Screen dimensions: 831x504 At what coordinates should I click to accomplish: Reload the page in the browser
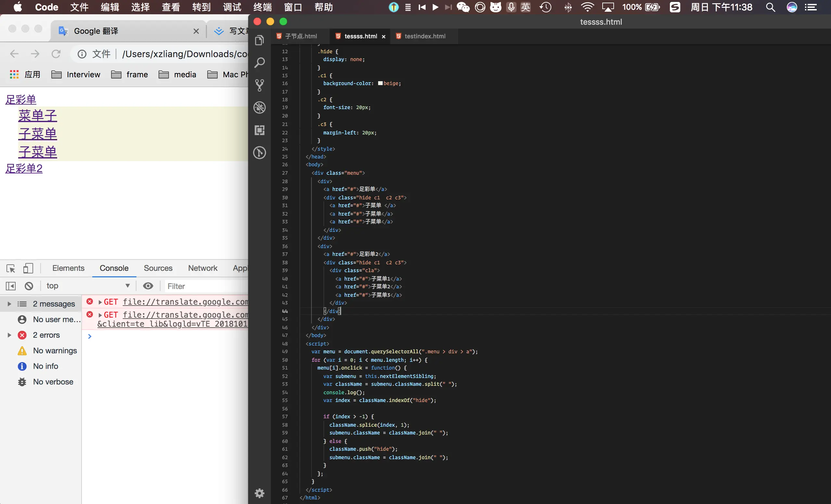point(56,54)
